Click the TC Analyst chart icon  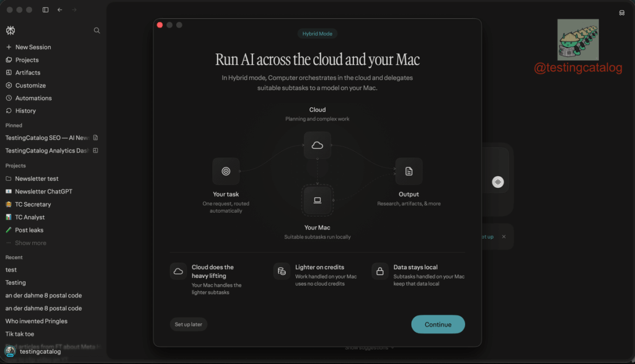point(9,218)
